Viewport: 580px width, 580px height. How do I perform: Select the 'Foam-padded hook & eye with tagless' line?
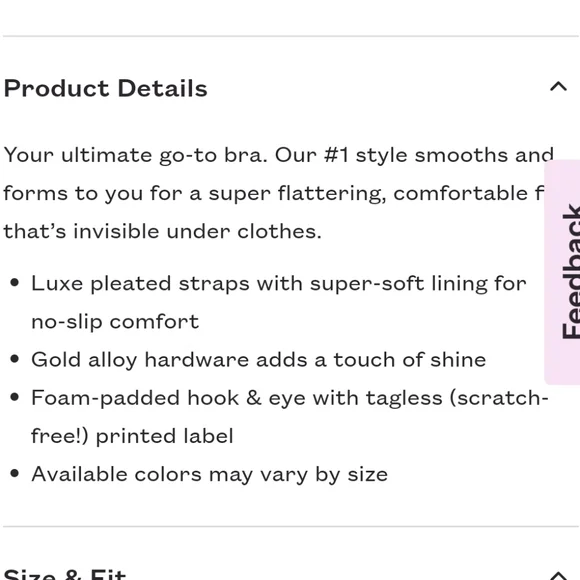(x=290, y=398)
